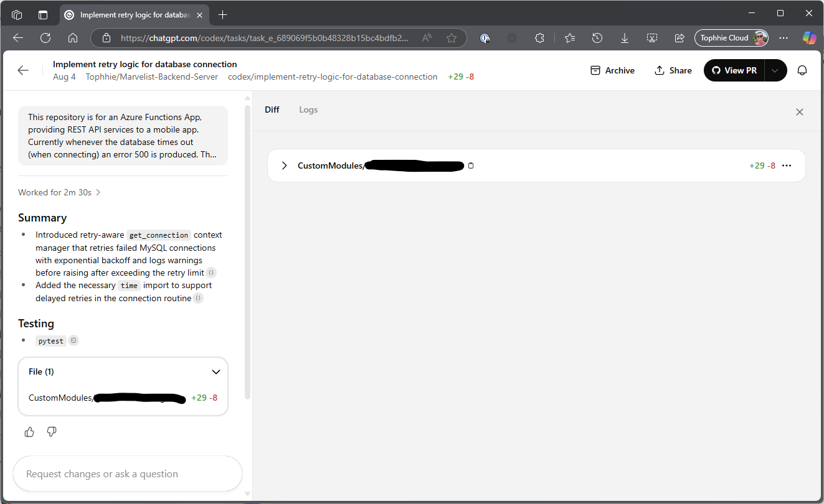Open citation icon after connection routine summary
Viewport: 824px width, 504px height.
198,298
